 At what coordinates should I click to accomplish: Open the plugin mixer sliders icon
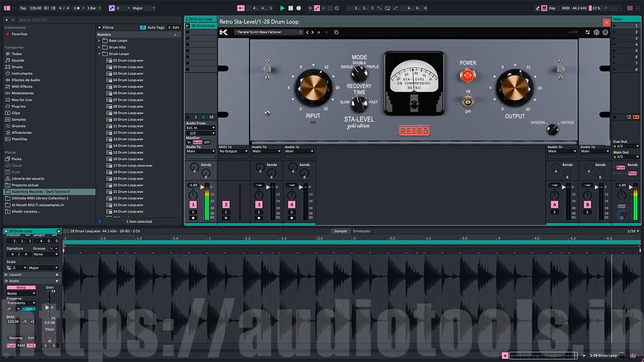click(x=588, y=32)
